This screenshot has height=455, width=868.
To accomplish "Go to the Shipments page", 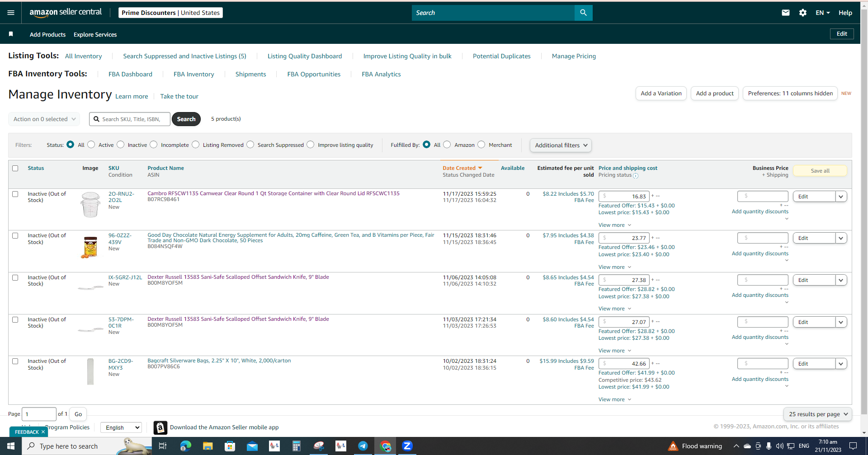I will pyautogui.click(x=250, y=74).
